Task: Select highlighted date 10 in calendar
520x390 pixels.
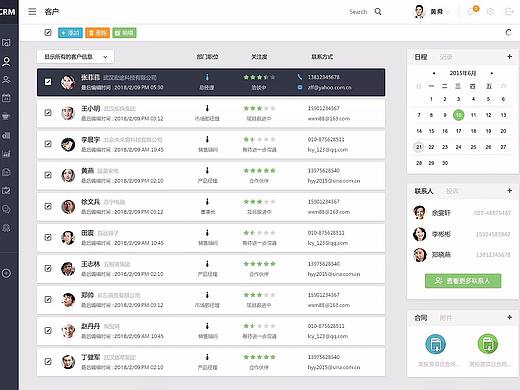Action: pyautogui.click(x=459, y=115)
